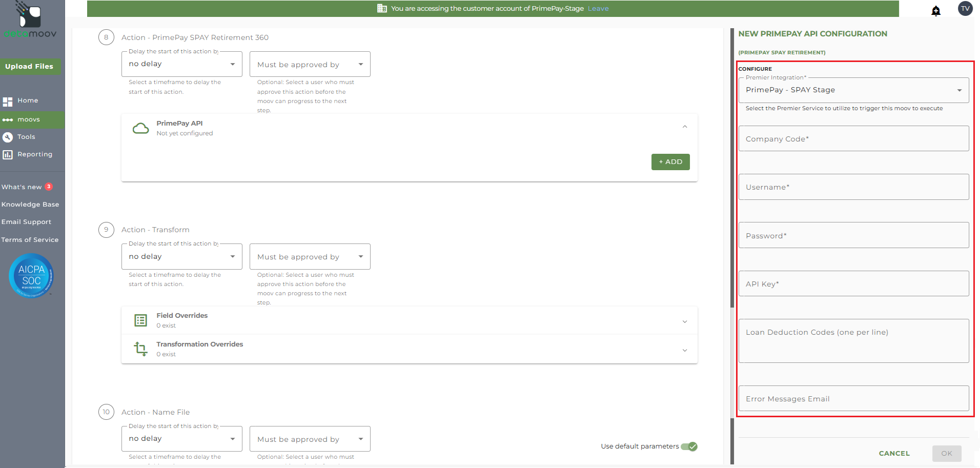The height and width of the screenshot is (468, 980).
Task: Click the OK button
Action: coord(947,454)
